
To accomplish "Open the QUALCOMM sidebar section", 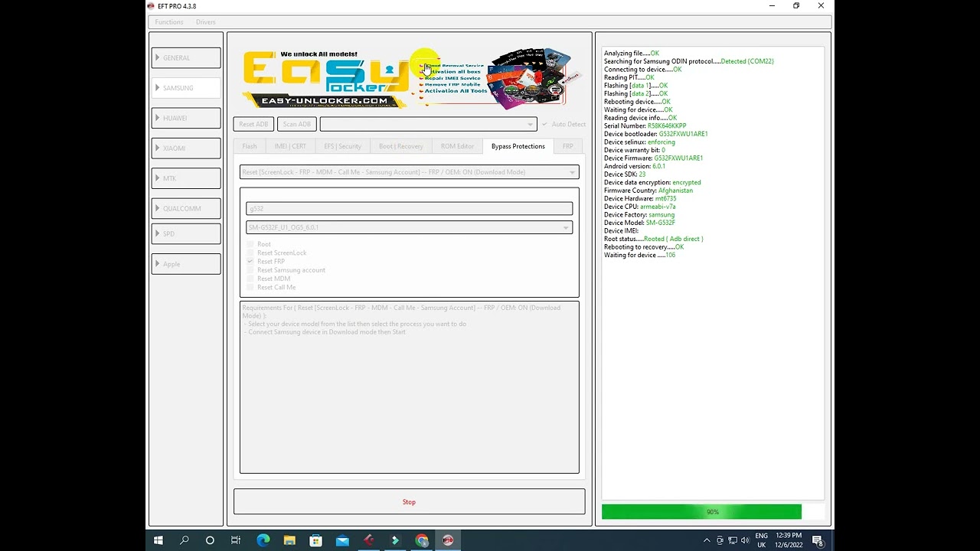I will (186, 208).
